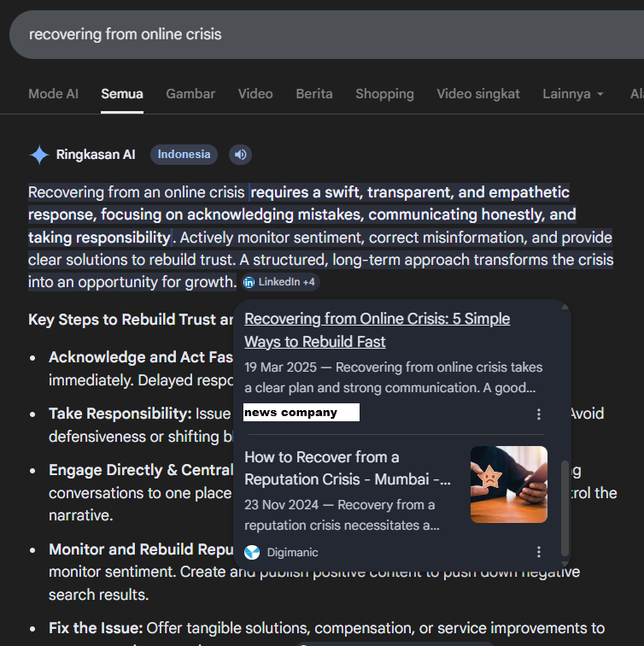The image size is (644, 646).
Task: Select the Video singkat tab
Action: [x=478, y=94]
